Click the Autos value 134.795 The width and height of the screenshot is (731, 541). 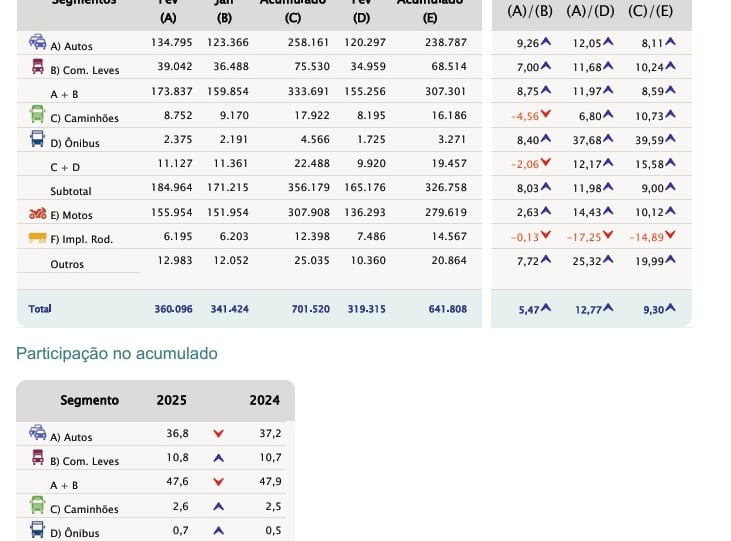172,42
